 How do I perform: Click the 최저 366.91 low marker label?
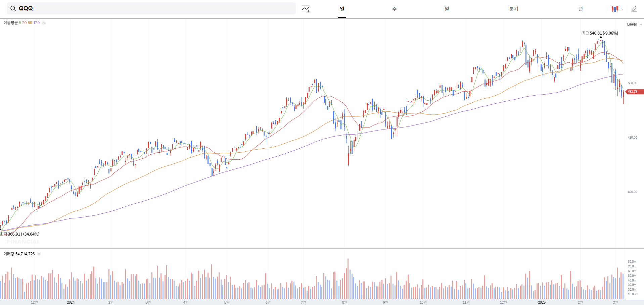[x=20, y=234]
